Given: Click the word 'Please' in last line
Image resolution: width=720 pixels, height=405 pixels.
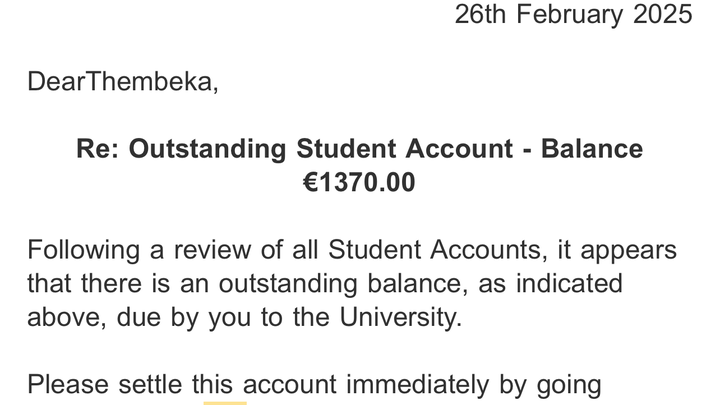Looking at the screenshot, I should [68, 384].
